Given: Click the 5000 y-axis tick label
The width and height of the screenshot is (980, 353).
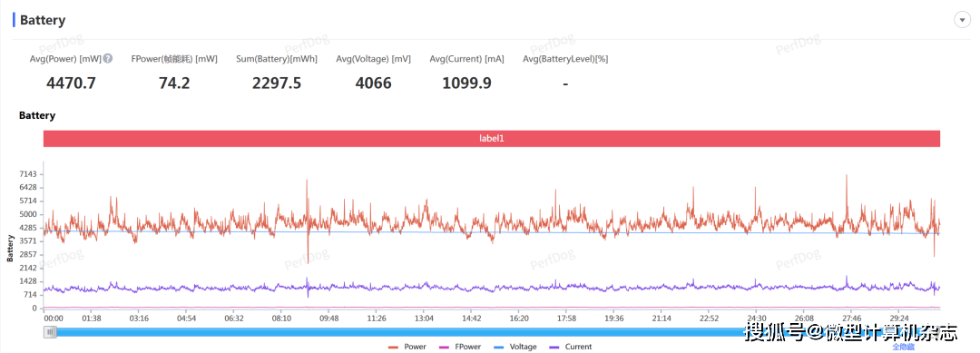Looking at the screenshot, I should tap(29, 214).
